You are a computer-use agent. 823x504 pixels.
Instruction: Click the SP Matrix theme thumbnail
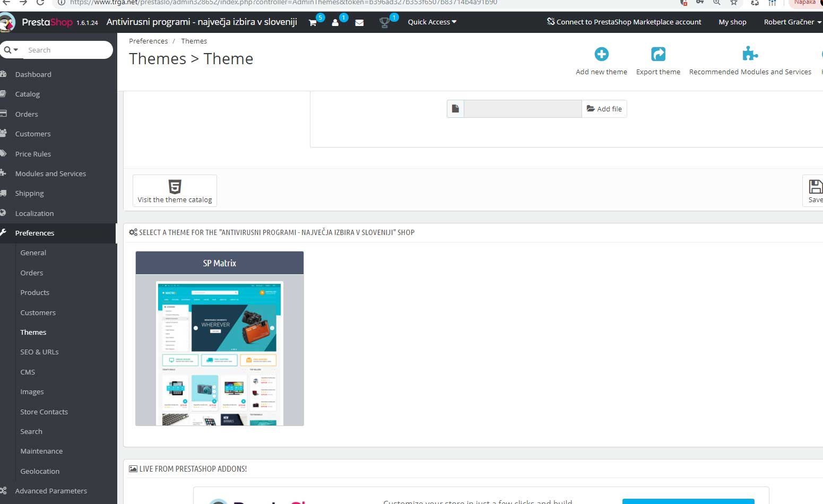click(x=220, y=353)
